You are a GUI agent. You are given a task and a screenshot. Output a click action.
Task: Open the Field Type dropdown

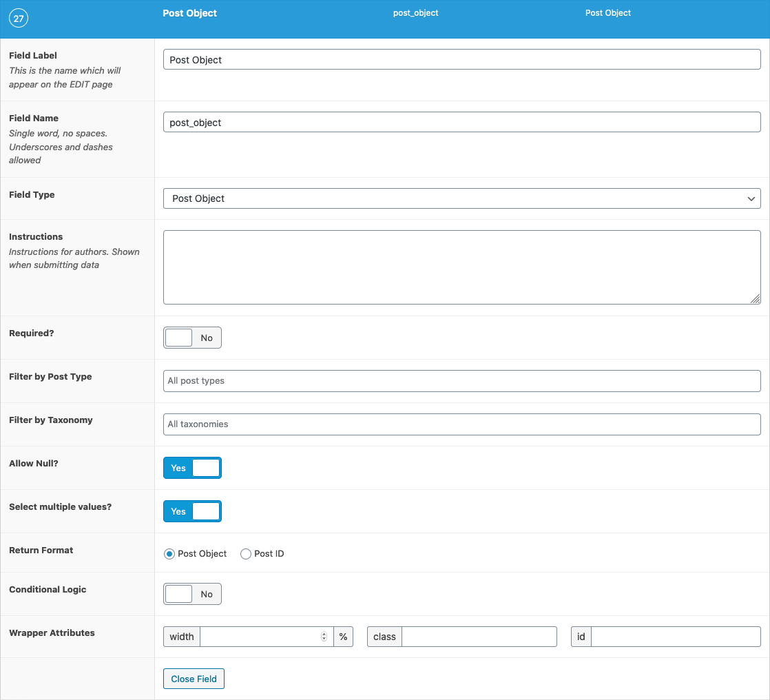point(461,198)
